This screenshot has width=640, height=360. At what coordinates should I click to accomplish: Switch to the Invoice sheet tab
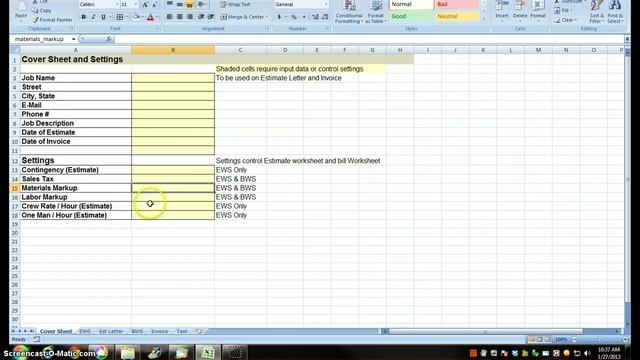point(160,331)
